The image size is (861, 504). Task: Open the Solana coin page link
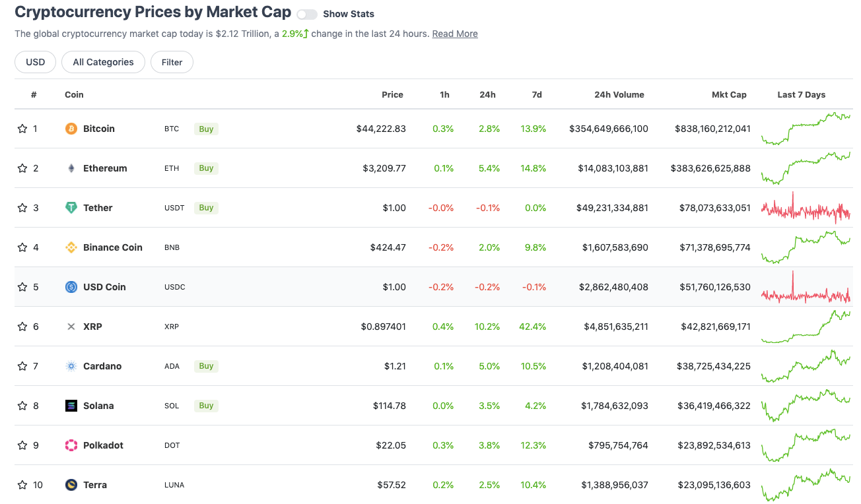pos(98,406)
